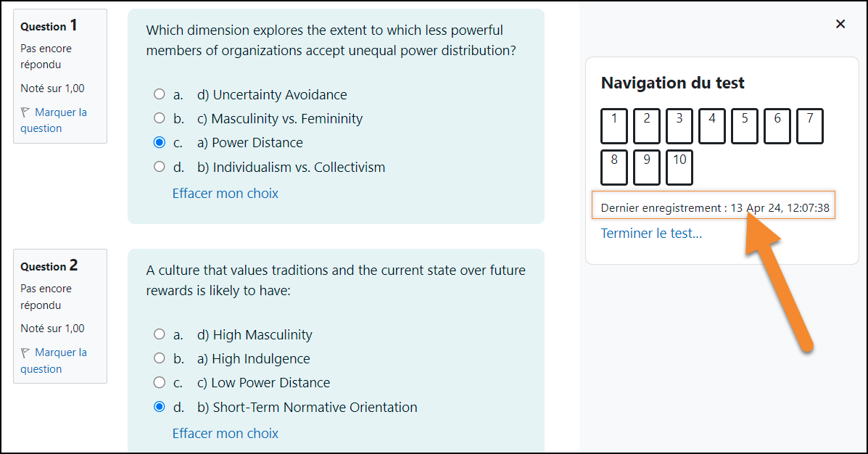Select option a. Uncertainty Avoidance
The width and height of the screenshot is (868, 454).
point(160,94)
